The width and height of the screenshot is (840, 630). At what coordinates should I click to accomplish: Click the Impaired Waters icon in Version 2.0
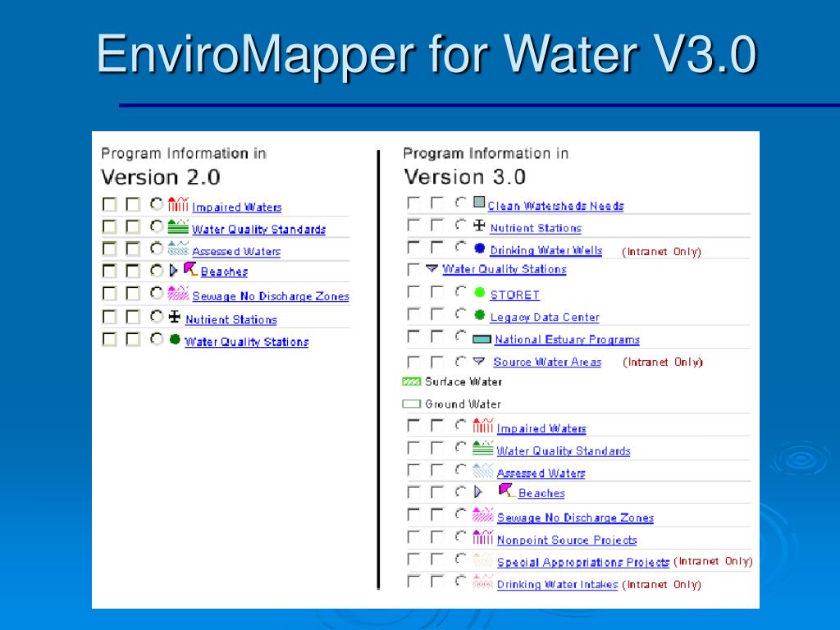pos(178,204)
